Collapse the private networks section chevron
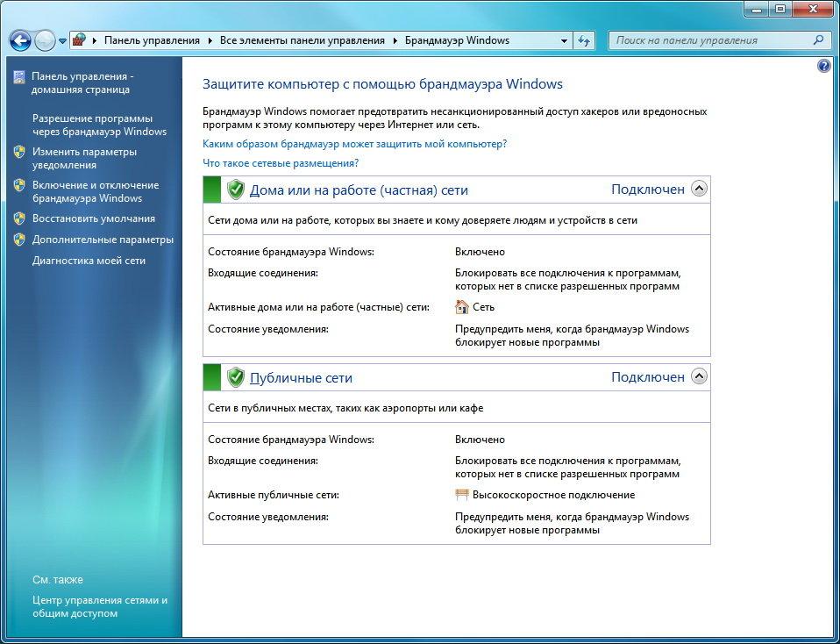The image size is (840, 644). (699, 189)
